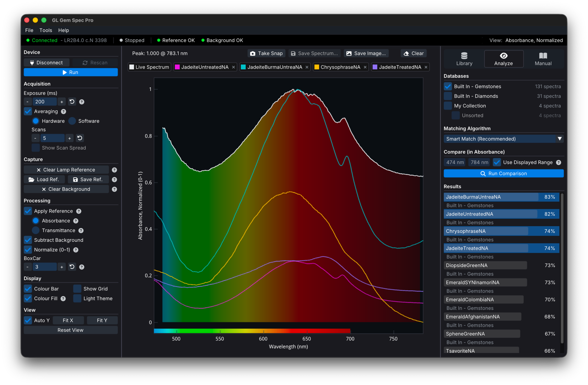588x385 pixels.
Task: Remove the ChrysophraseNA spectrum tag
Action: [365, 67]
